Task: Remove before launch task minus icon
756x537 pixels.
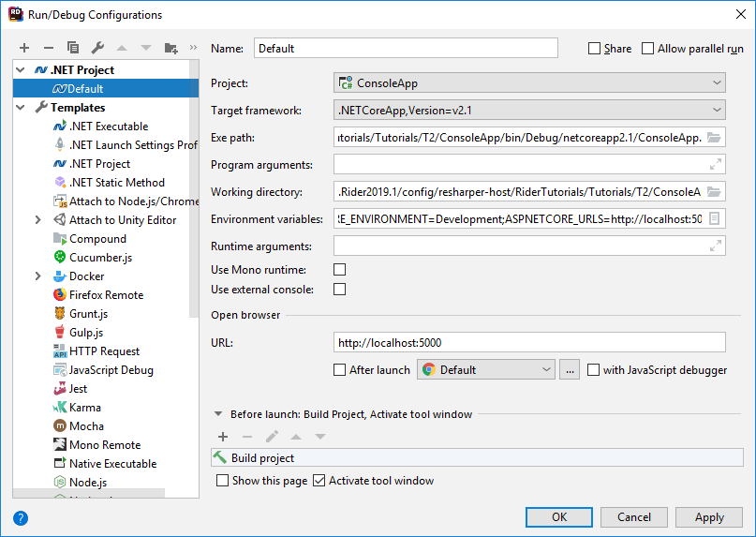Action: click(247, 437)
